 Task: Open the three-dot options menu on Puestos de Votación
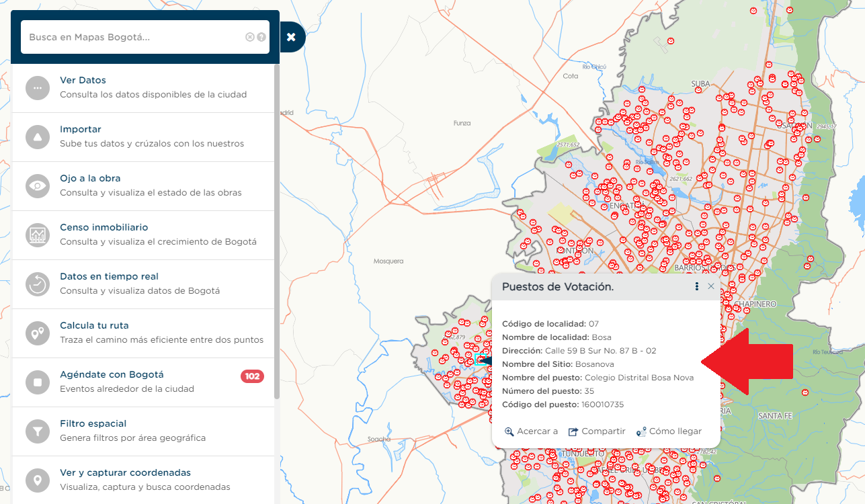tap(696, 286)
